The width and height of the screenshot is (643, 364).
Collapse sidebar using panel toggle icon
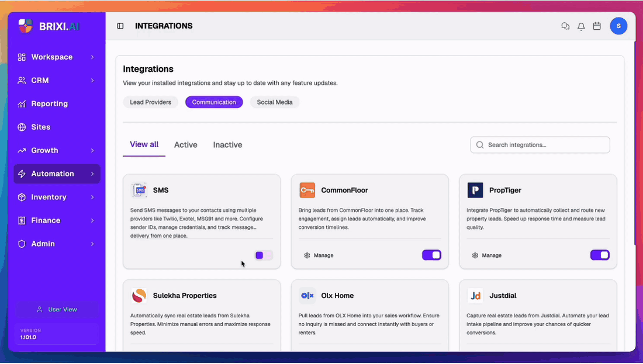pyautogui.click(x=120, y=26)
